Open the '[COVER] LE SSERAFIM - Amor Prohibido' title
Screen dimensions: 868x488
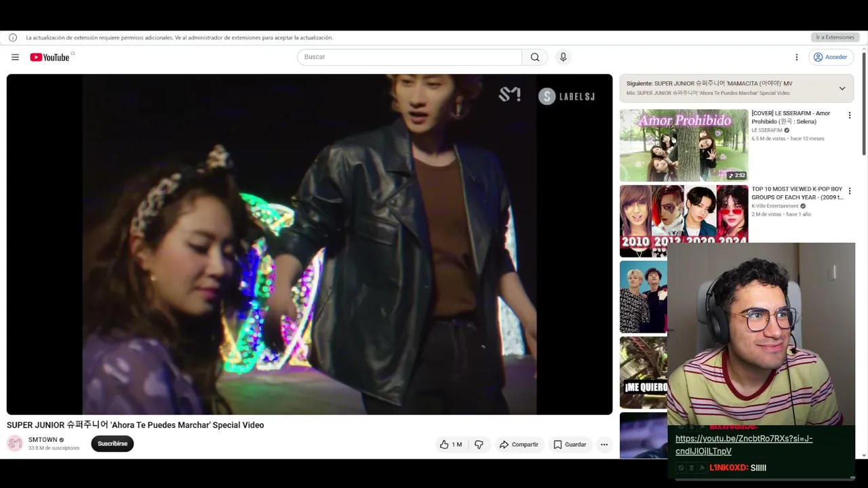791,117
